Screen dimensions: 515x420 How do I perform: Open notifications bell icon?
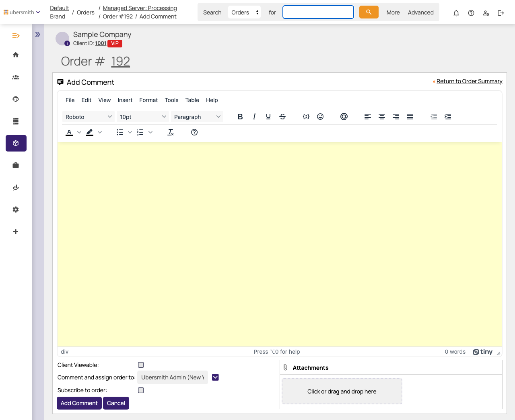coord(456,13)
